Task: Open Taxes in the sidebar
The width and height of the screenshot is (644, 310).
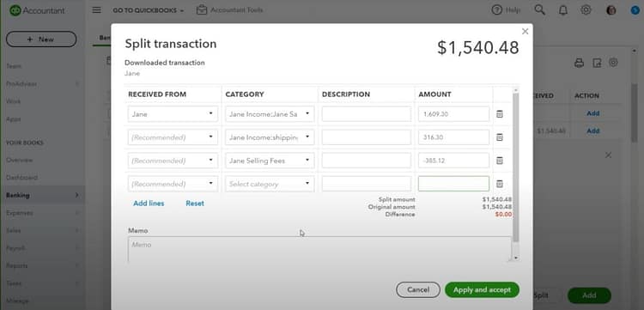Action: [x=14, y=283]
